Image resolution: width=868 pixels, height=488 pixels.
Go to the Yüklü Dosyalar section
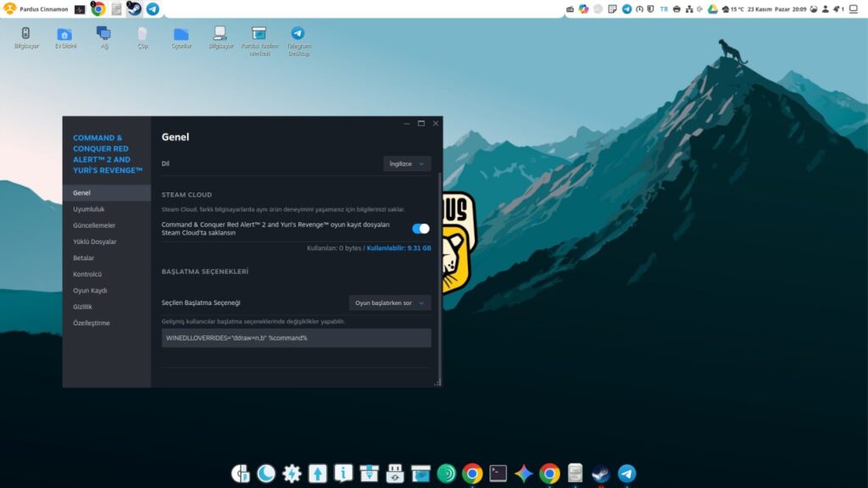(x=95, y=241)
